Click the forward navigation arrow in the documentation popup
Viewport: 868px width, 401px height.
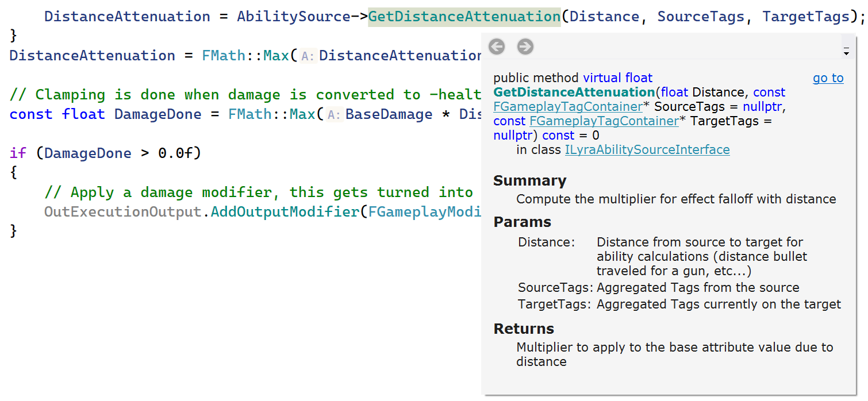[525, 47]
